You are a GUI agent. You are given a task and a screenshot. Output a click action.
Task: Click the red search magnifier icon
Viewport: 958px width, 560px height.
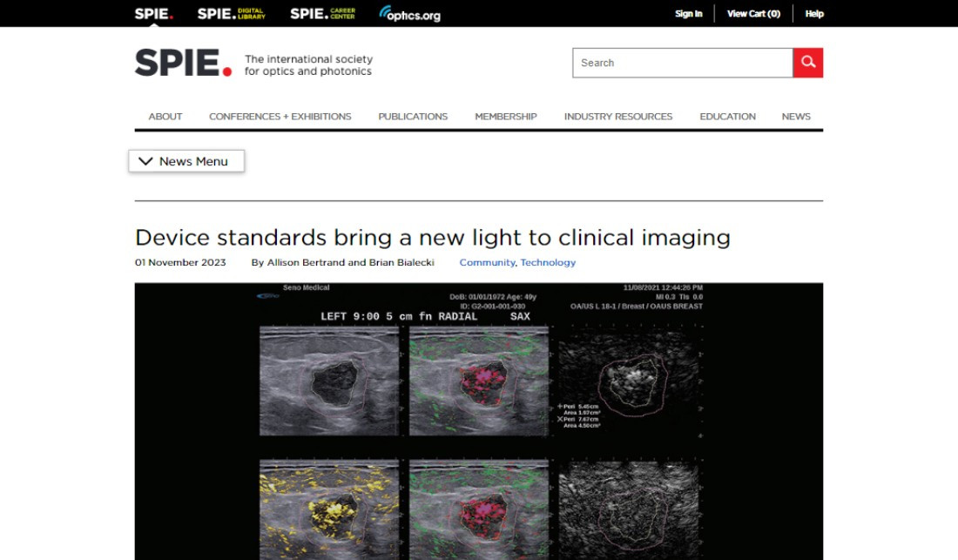tap(807, 62)
